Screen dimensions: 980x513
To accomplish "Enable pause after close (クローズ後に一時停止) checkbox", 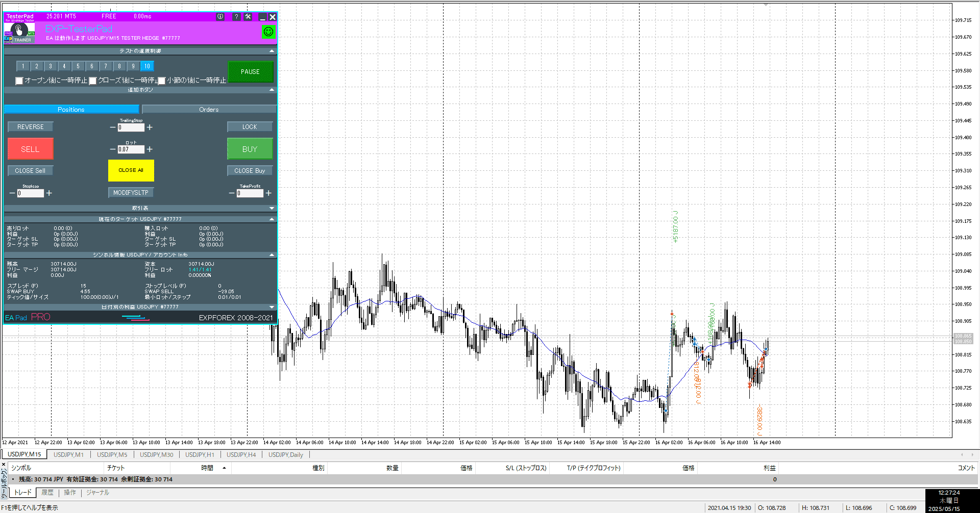I will coord(93,81).
